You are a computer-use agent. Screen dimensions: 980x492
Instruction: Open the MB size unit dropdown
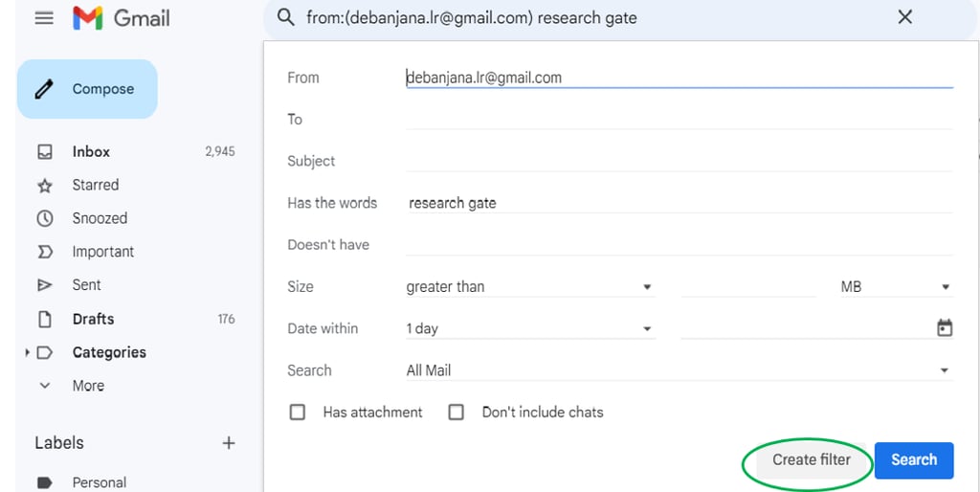[895, 287]
